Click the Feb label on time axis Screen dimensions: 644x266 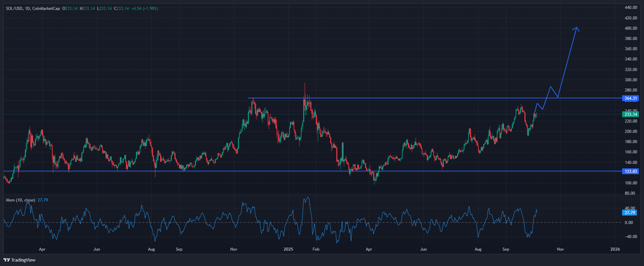[x=316, y=249]
